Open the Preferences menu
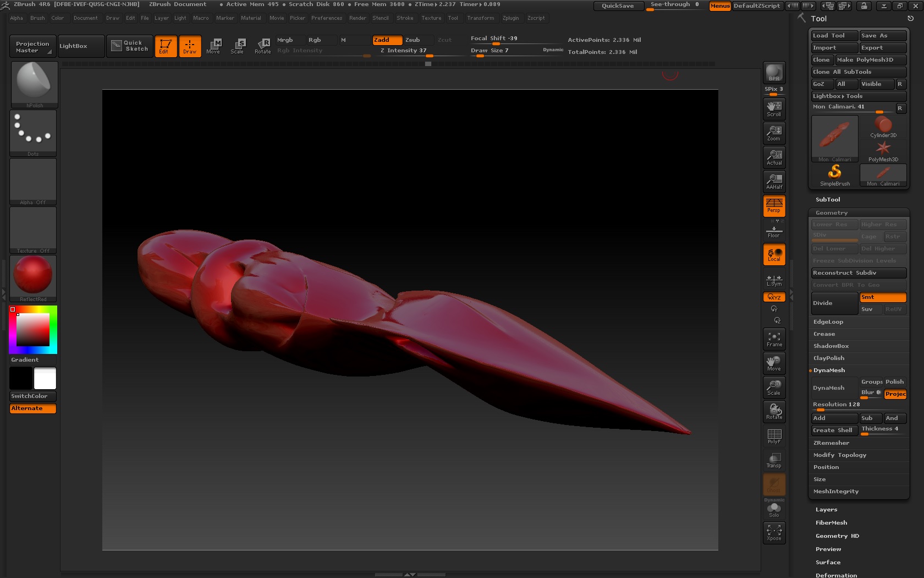The width and height of the screenshot is (924, 578). pyautogui.click(x=326, y=18)
